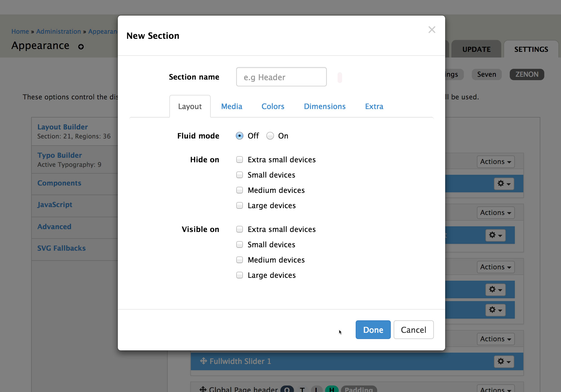
Task: Close the New Section dialog with X
Action: click(x=432, y=30)
